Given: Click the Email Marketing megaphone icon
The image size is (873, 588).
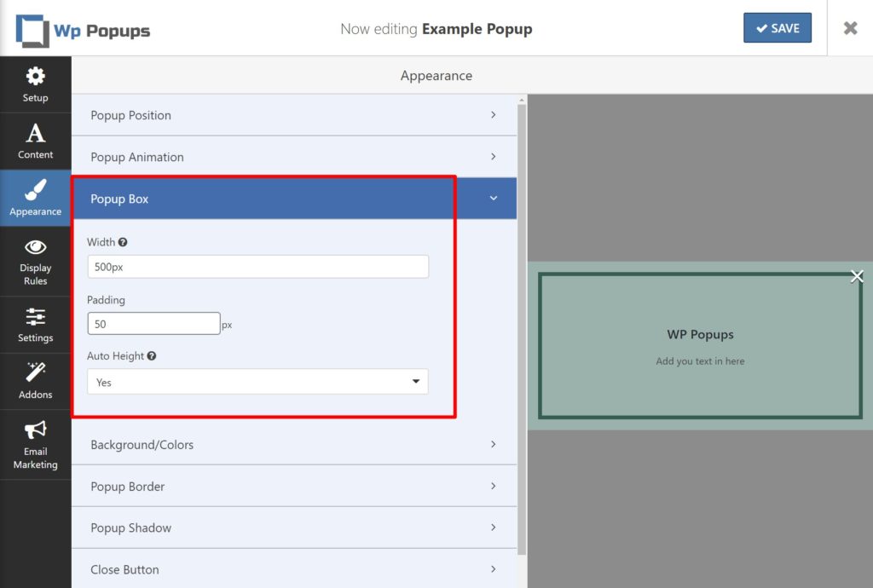Looking at the screenshot, I should click(36, 430).
